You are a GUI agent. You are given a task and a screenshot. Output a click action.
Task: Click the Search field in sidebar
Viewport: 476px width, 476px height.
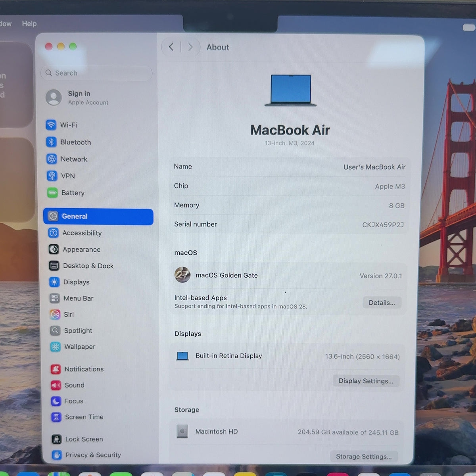(96, 73)
